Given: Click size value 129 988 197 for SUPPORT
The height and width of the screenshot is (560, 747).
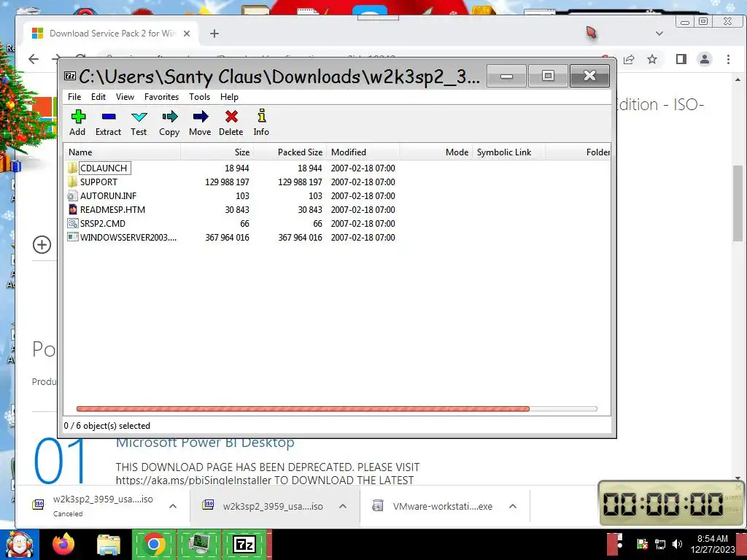Looking at the screenshot, I should tap(227, 182).
